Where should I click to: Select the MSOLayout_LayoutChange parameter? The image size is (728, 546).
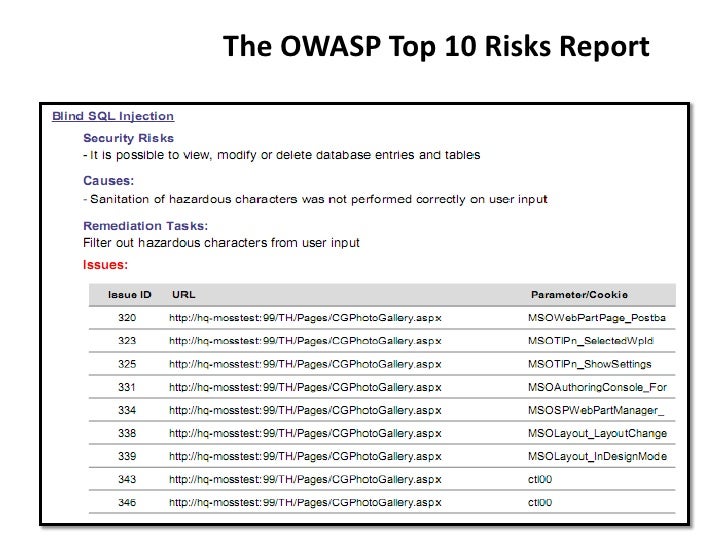tap(597, 433)
